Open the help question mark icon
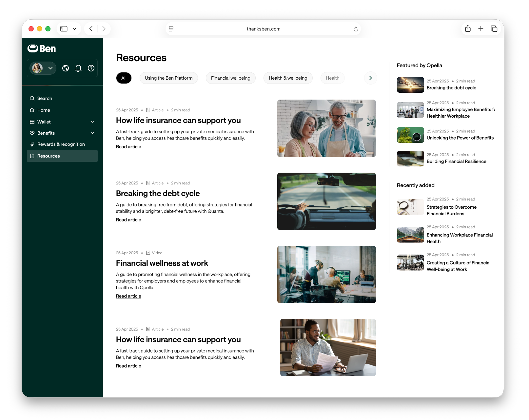Image resolution: width=529 pixels, height=420 pixels. point(91,68)
